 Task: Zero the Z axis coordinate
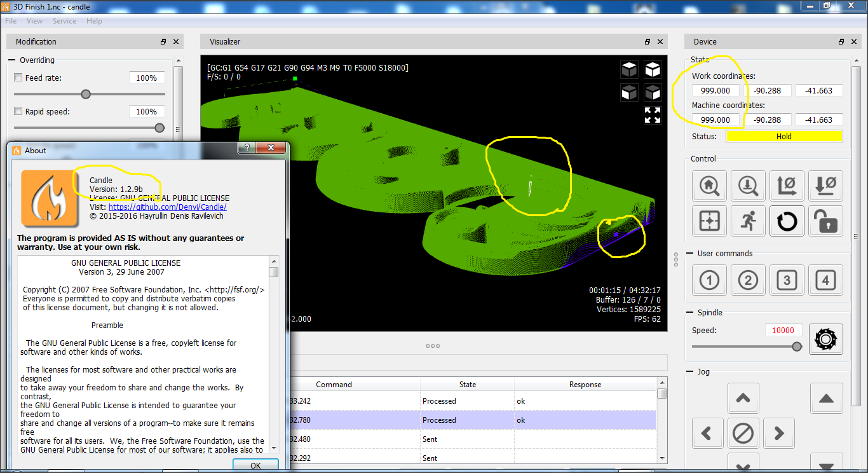tap(825, 186)
